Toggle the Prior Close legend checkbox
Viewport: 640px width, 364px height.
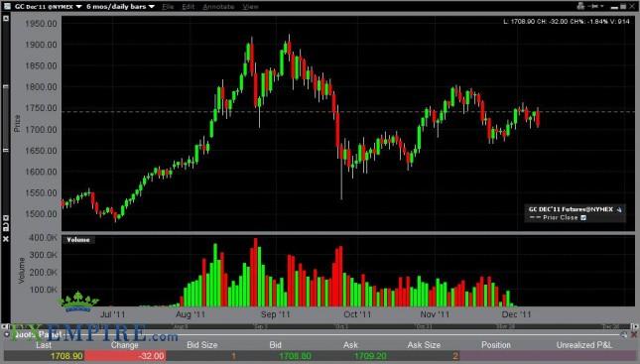pos(583,218)
